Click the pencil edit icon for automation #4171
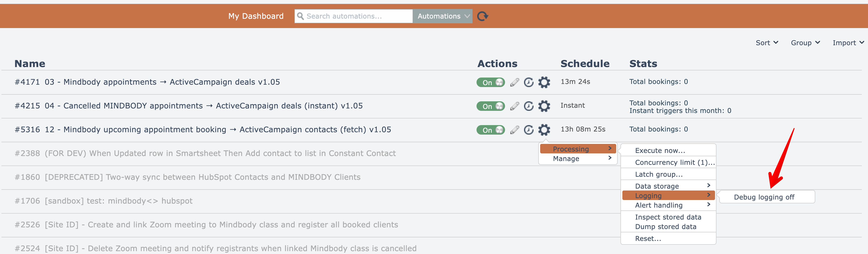The image size is (868, 254). pos(514,82)
